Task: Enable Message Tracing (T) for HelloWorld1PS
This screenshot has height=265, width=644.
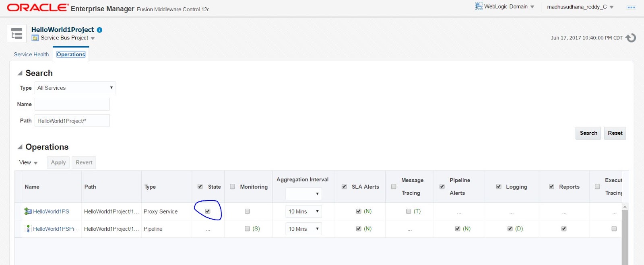Action: point(409,211)
